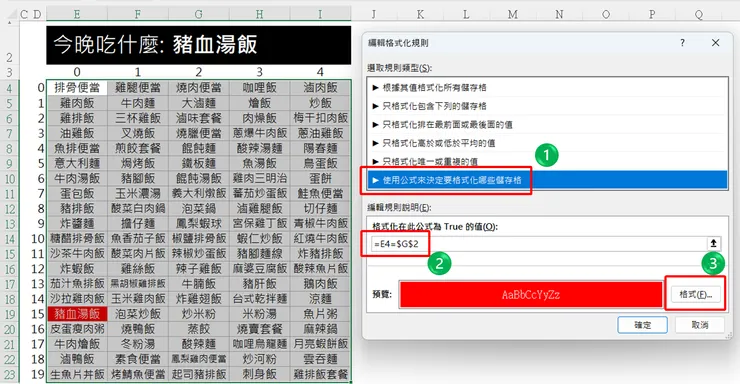Viewport: 740px width, 384px height.
Task: Click the cell 宮保雞丁飯
Action: tap(260, 223)
